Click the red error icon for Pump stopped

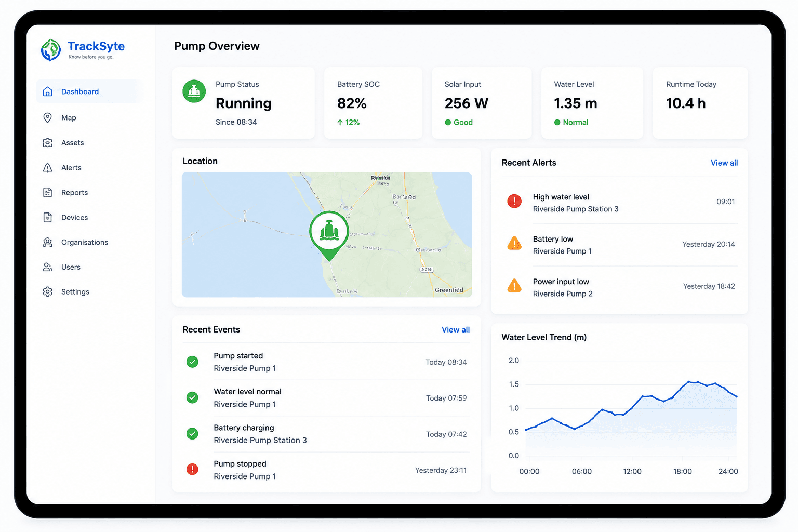click(192, 469)
